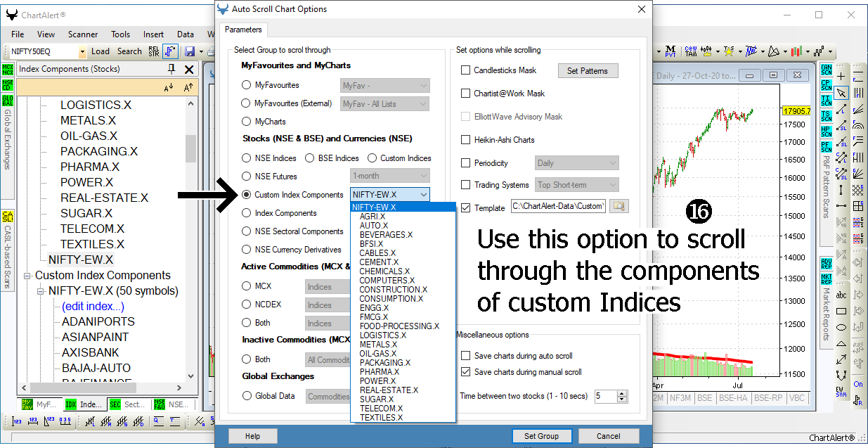Switch to the BSE-HA chart tab
The height and width of the screenshot is (448, 868).
coord(733,397)
